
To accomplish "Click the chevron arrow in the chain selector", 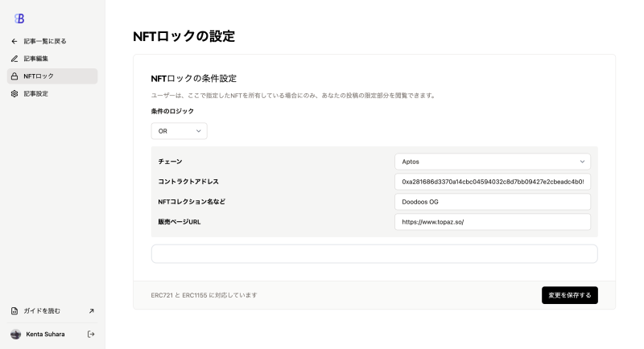I will (582, 162).
